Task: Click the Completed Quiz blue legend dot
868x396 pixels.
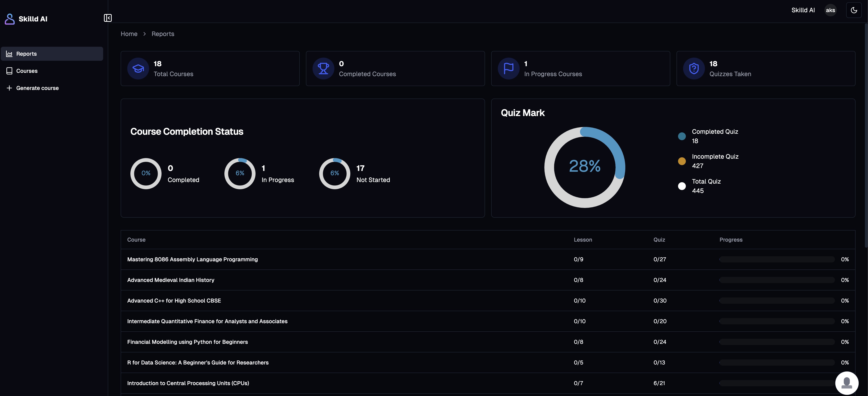Action: click(682, 136)
